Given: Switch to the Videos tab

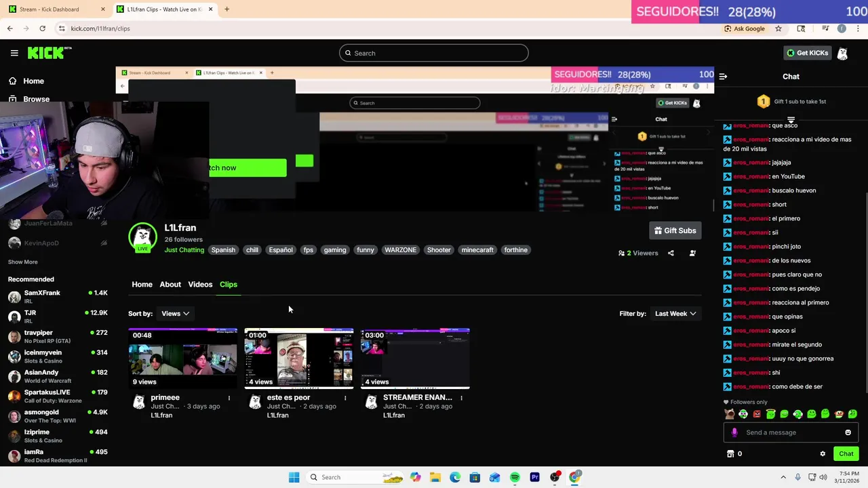Looking at the screenshot, I should 200,284.
